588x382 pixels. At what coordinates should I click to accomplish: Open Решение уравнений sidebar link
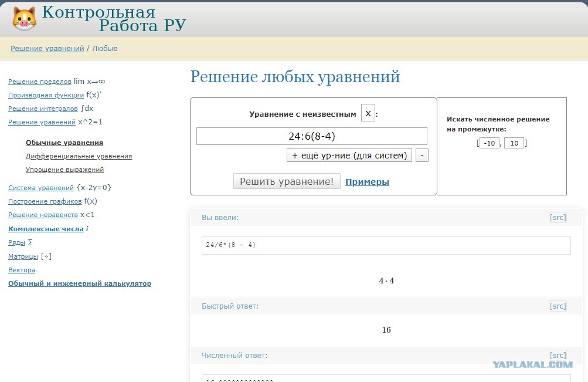[42, 122]
